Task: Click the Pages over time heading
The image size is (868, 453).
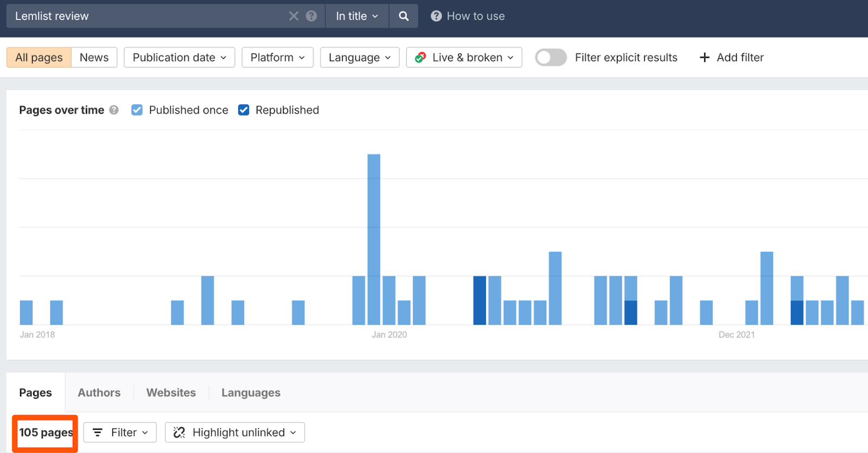Action: pyautogui.click(x=62, y=110)
